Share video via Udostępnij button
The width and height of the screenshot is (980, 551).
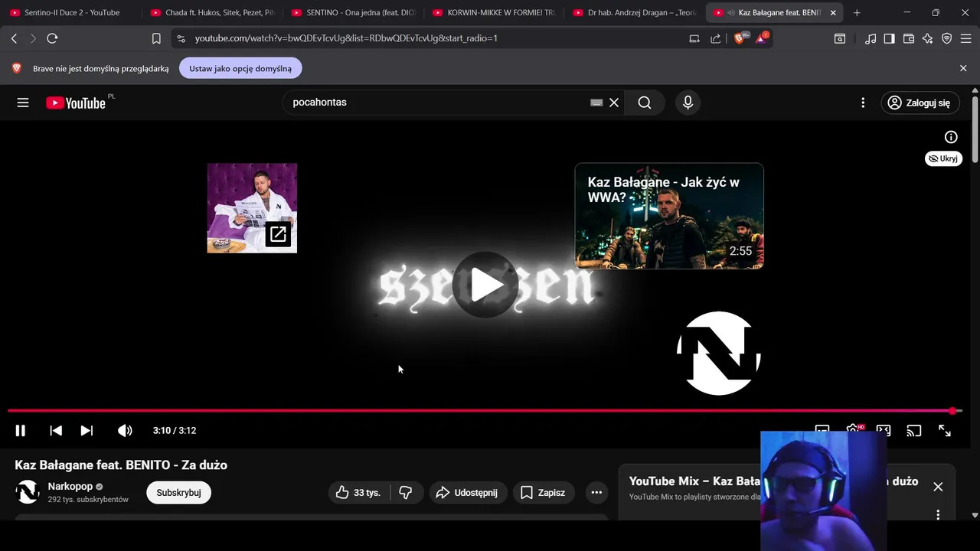coord(468,493)
